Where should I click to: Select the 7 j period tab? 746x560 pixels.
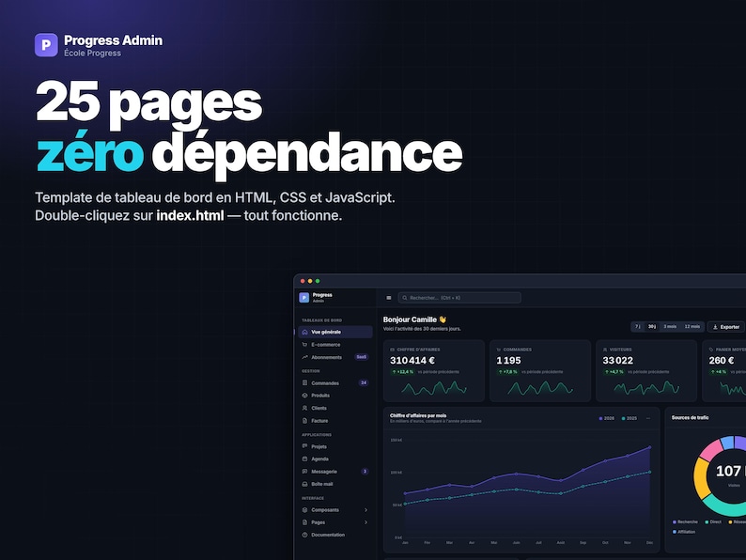638,326
